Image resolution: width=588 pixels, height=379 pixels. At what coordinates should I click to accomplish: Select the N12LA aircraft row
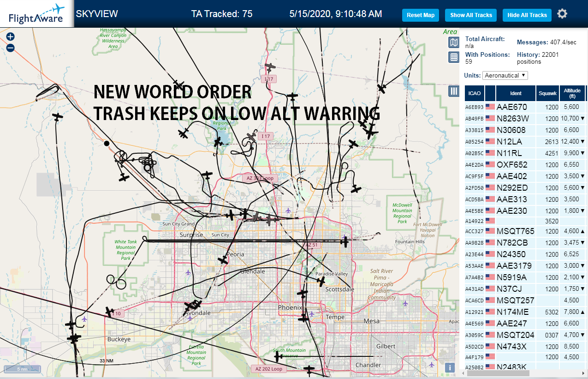point(525,142)
